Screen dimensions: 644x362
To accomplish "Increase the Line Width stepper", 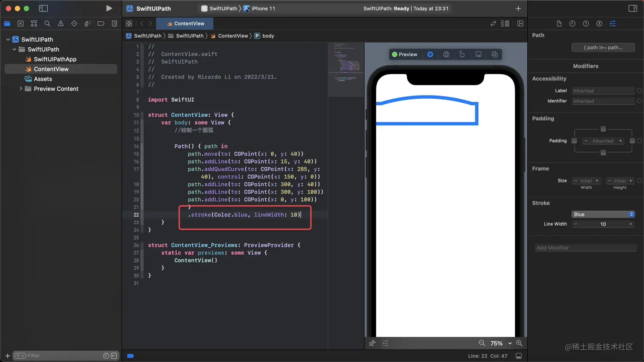I will (631, 224).
